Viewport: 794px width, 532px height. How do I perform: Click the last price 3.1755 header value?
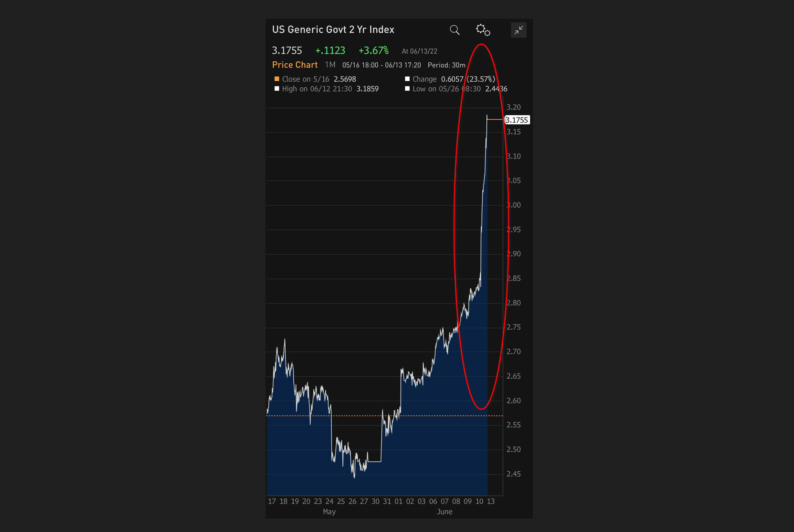point(287,51)
